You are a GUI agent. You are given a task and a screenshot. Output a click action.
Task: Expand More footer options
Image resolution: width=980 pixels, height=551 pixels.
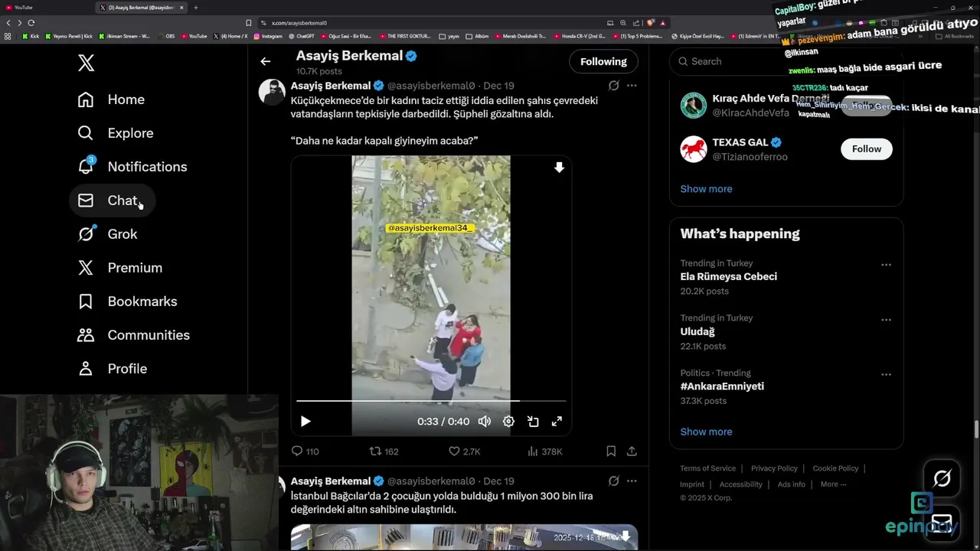(833, 484)
